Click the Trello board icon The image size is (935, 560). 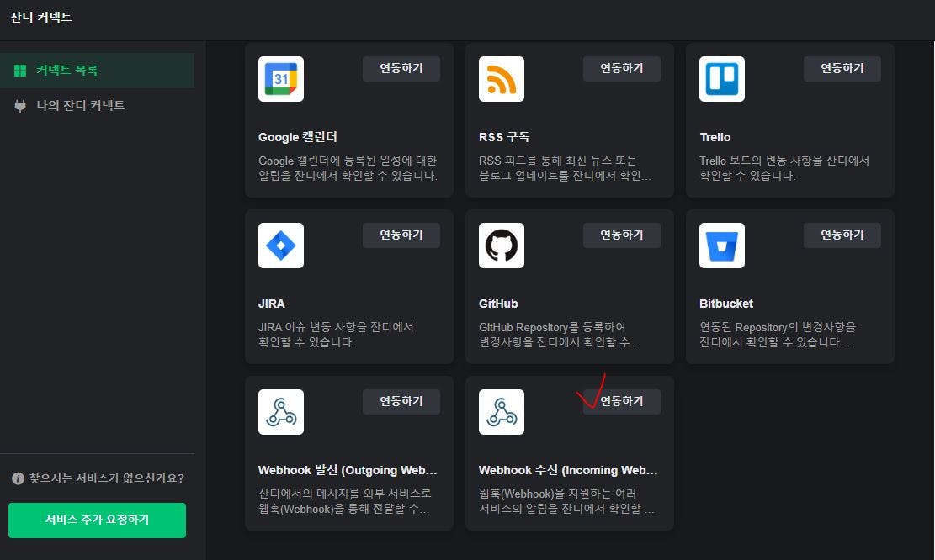[722, 79]
